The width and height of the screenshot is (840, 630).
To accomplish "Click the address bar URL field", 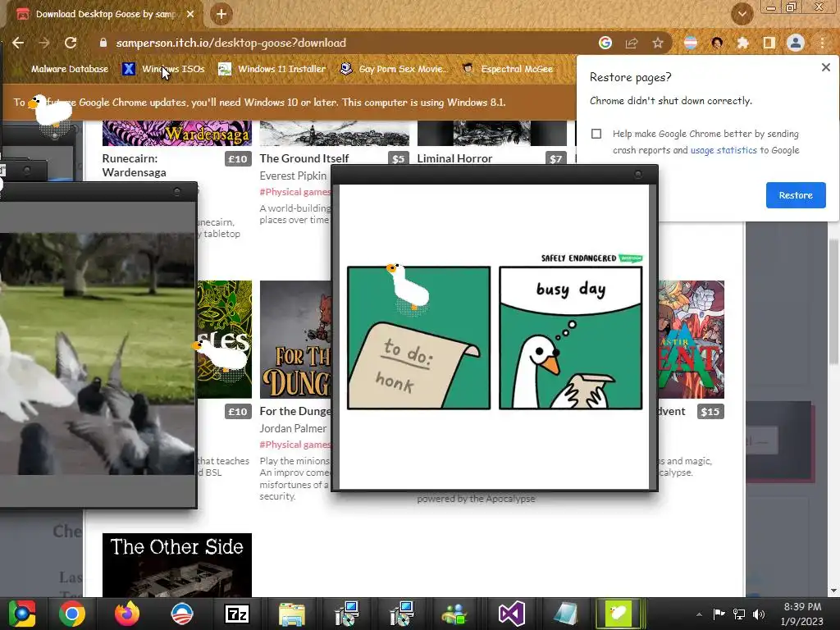I will point(343,43).
